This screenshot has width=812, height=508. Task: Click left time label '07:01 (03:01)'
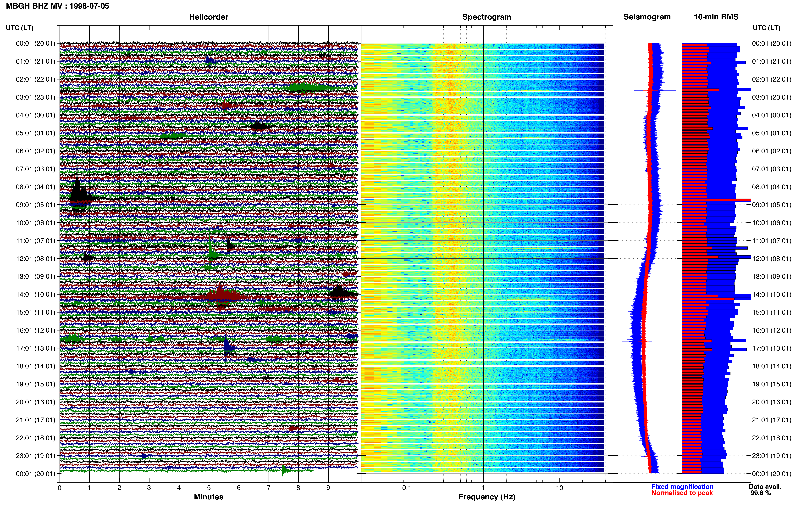[35, 169]
